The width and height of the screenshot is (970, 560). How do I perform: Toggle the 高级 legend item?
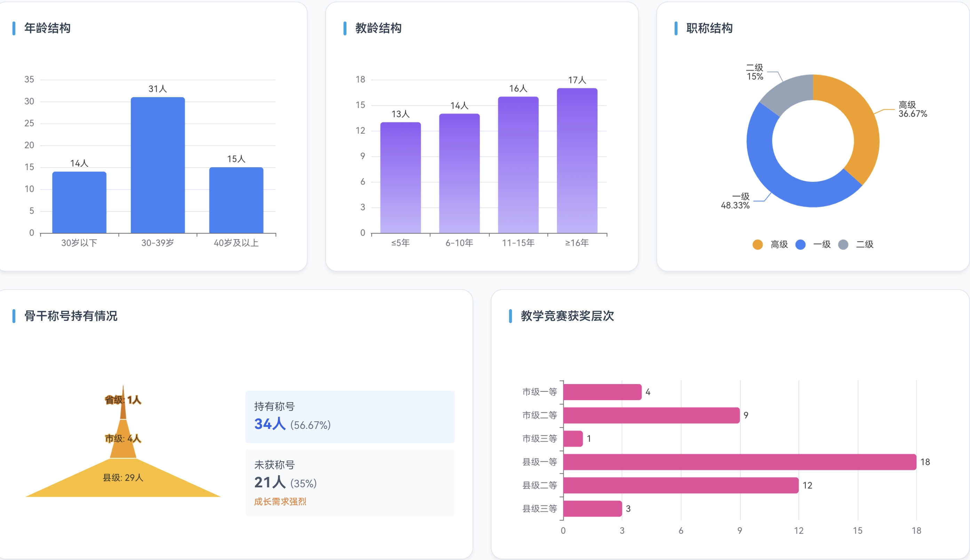pyautogui.click(x=779, y=245)
